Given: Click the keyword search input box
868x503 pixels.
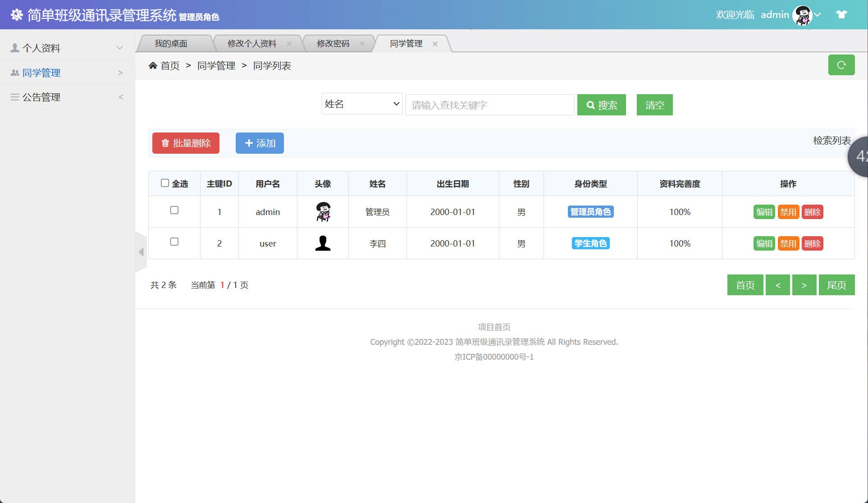Looking at the screenshot, I should tap(490, 105).
